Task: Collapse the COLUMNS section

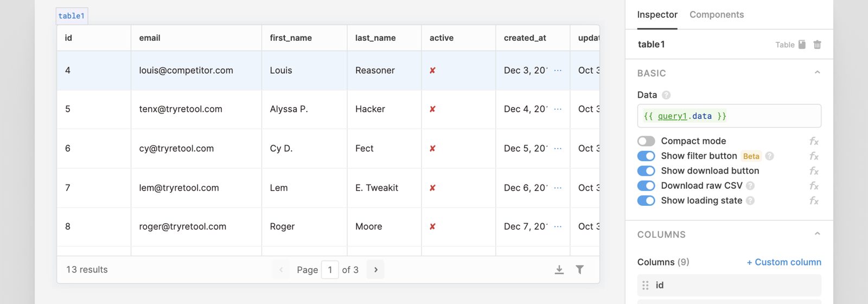Action: tap(817, 234)
